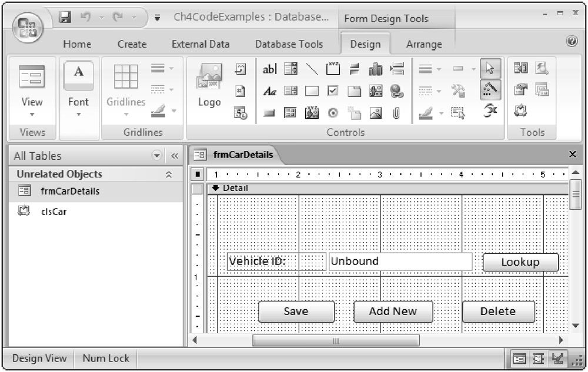This screenshot has height=372, width=588.
Task: Pick the Line control in Controls
Action: (x=312, y=69)
